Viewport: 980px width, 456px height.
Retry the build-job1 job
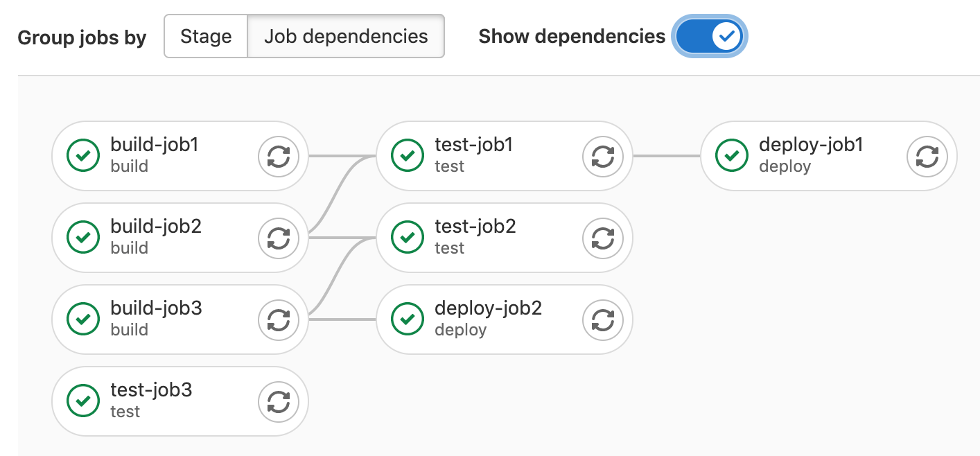(x=279, y=157)
